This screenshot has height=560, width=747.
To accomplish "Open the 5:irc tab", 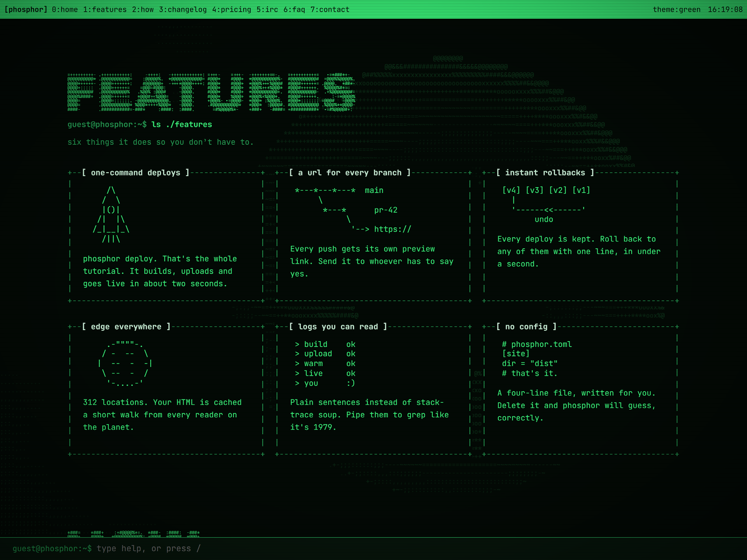I will [267, 9].
